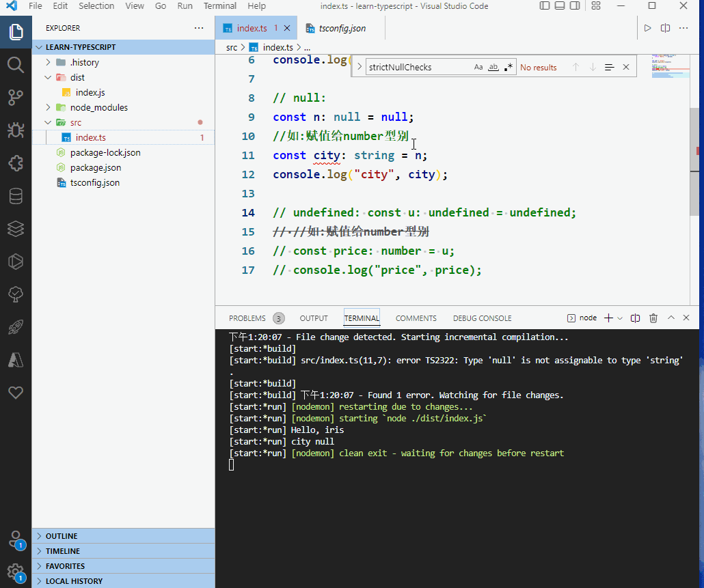
Task: Click src in the breadcrumb path
Action: pos(232,48)
